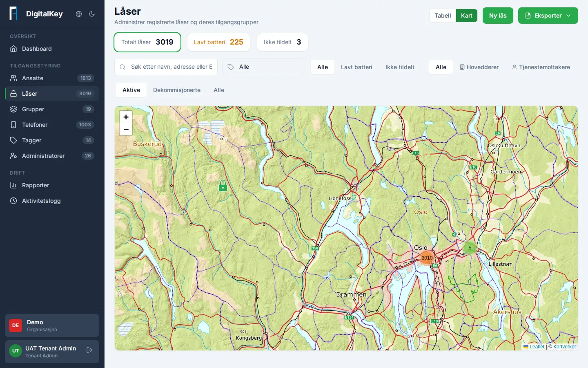Click the Aktivitetslogg clock icon
This screenshot has width=588, height=368.
[13, 201]
